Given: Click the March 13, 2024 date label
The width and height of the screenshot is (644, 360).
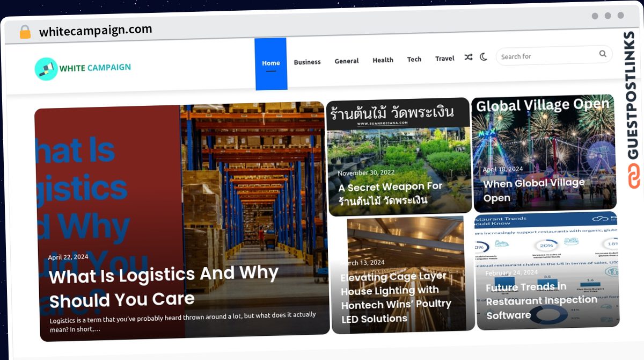Looking at the screenshot, I should [x=362, y=263].
